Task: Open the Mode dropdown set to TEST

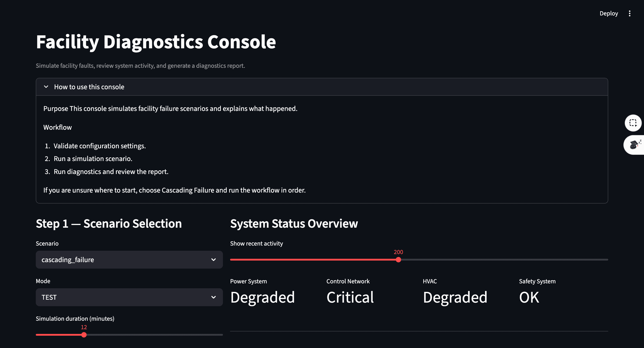Action: 129,297
